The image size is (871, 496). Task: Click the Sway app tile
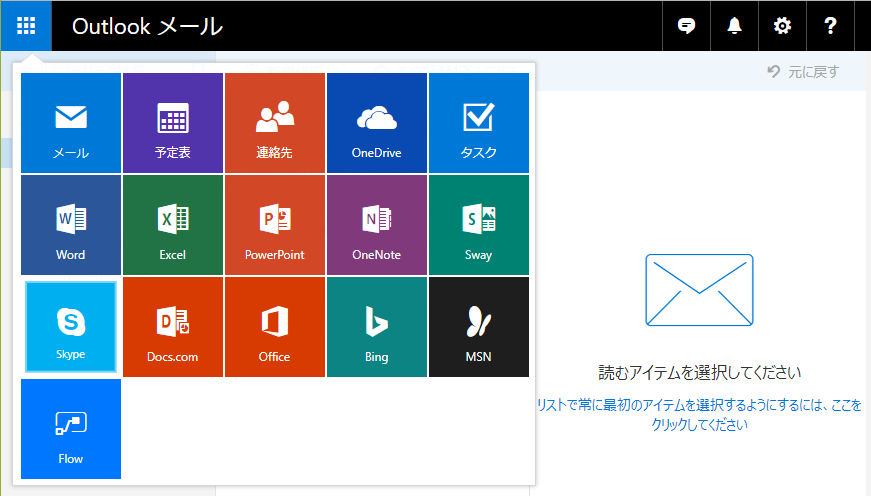[x=479, y=225]
